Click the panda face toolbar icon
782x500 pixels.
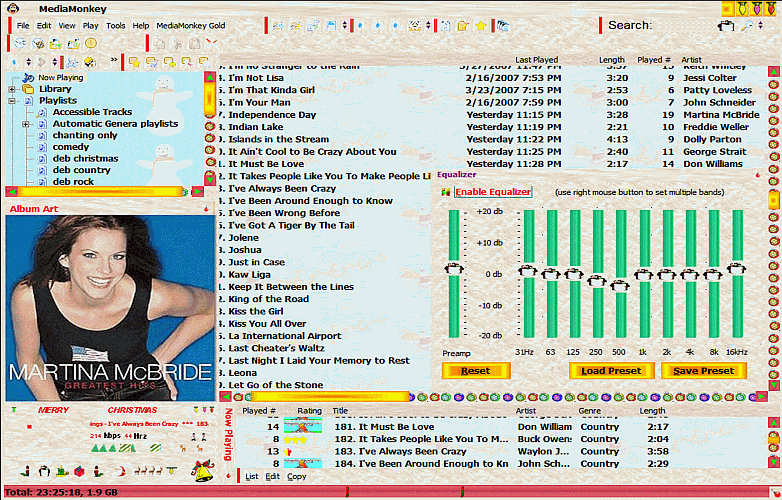[414, 26]
